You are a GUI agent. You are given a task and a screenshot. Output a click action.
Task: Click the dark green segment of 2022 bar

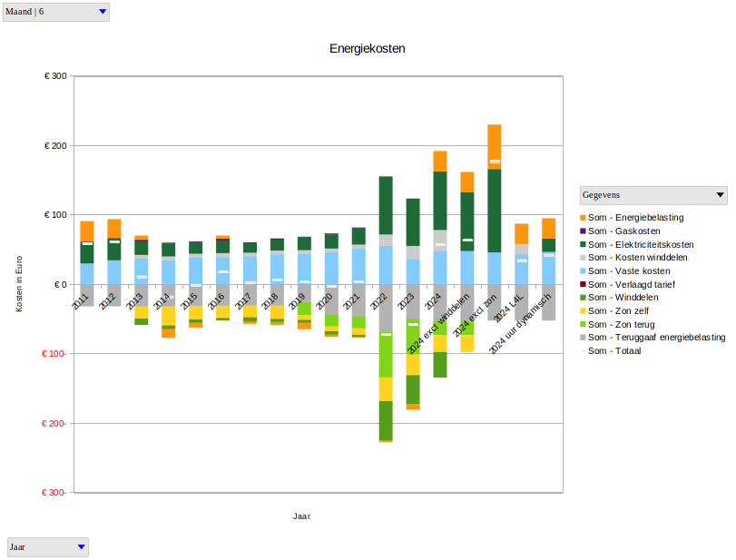tap(386, 204)
